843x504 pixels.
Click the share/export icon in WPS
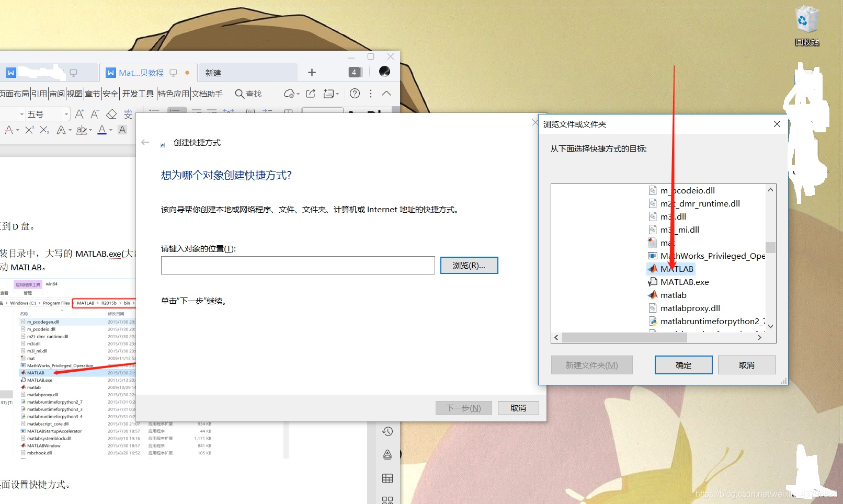coord(311,94)
